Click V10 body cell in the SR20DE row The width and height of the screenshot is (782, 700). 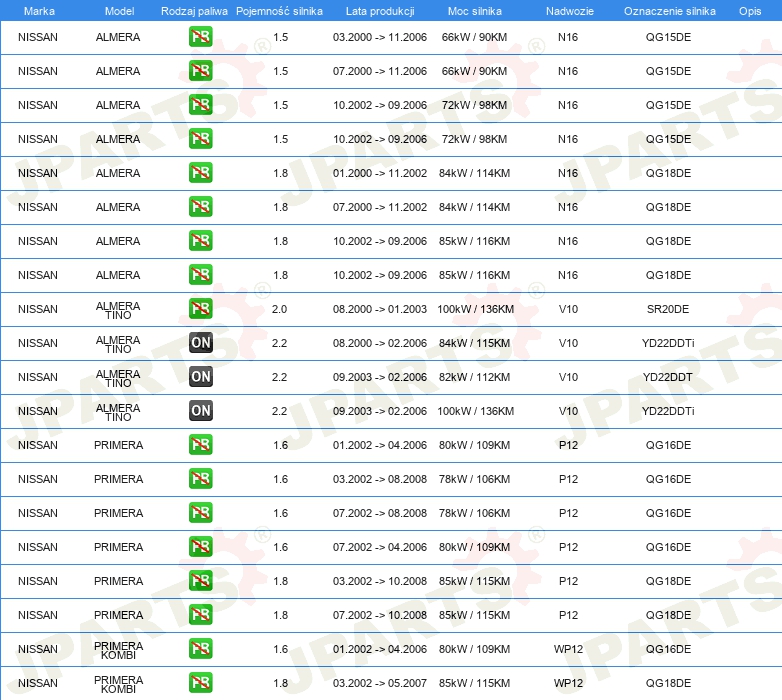coord(568,309)
